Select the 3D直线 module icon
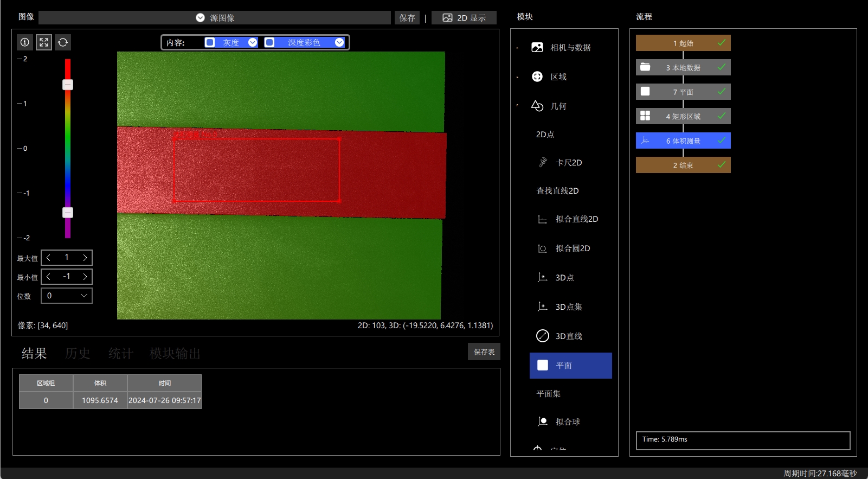The image size is (868, 479). [x=543, y=336]
